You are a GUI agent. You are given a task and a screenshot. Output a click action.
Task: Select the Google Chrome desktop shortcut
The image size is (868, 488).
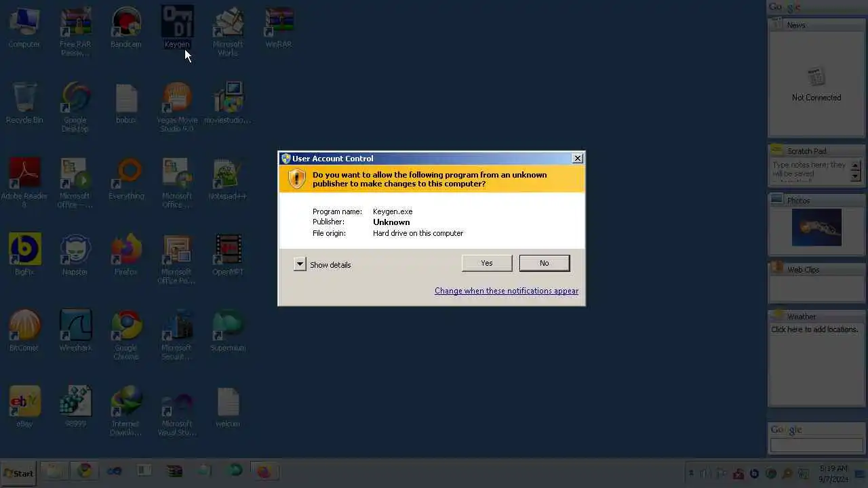pos(126,335)
